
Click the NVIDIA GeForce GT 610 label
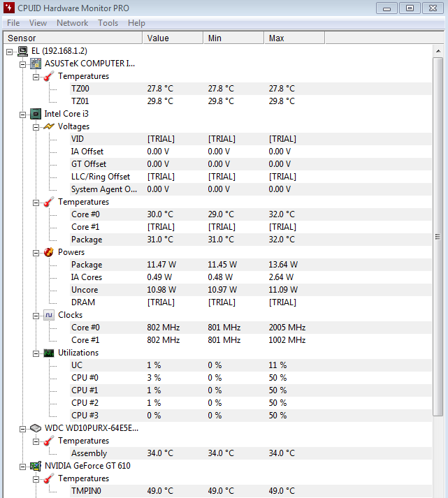[x=87, y=466]
